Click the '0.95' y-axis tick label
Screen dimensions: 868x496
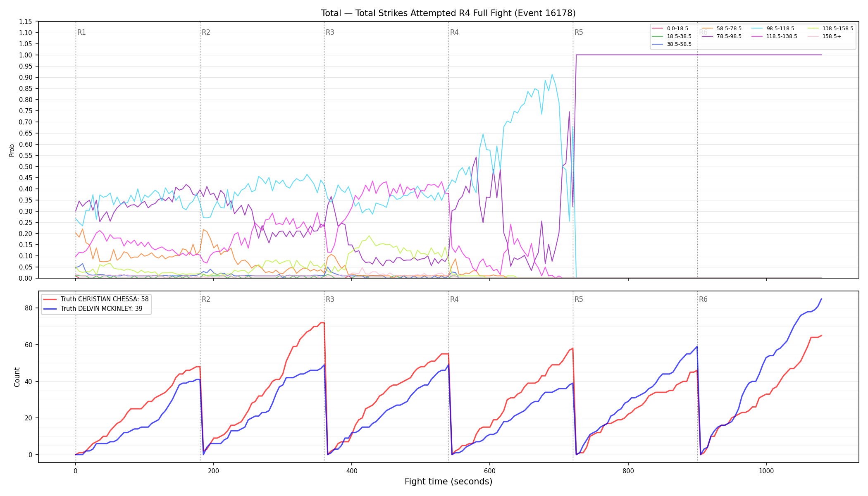pyautogui.click(x=26, y=66)
